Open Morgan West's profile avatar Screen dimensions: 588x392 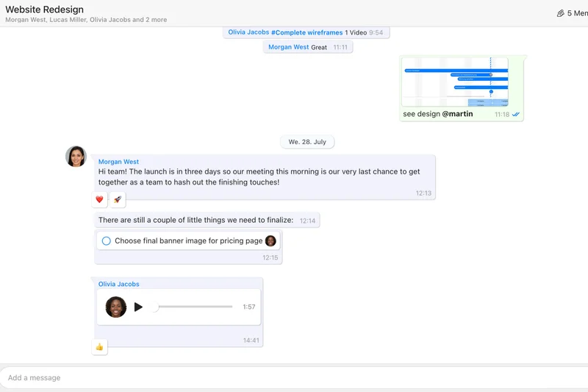pos(76,157)
